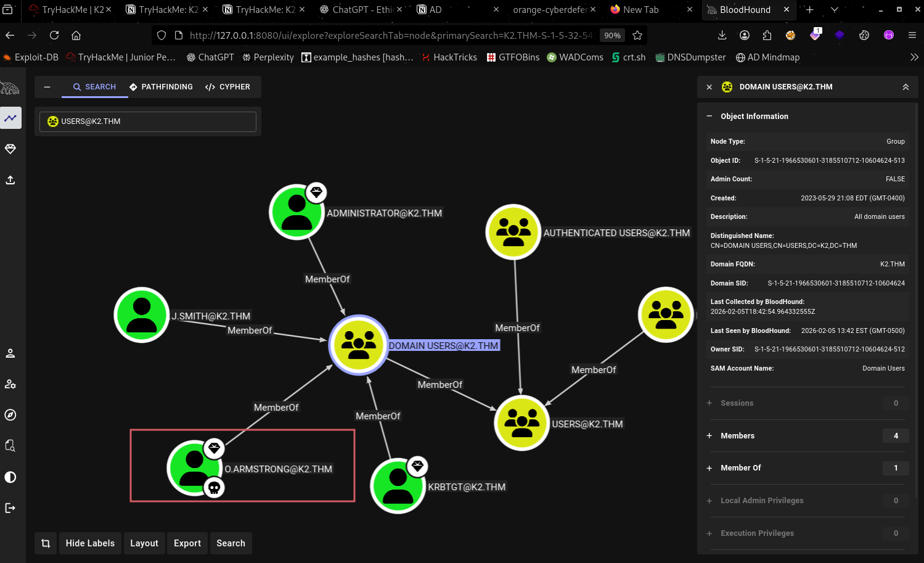Click the reset graph view icon beside Hide Labels
924x563 pixels.
[46, 543]
